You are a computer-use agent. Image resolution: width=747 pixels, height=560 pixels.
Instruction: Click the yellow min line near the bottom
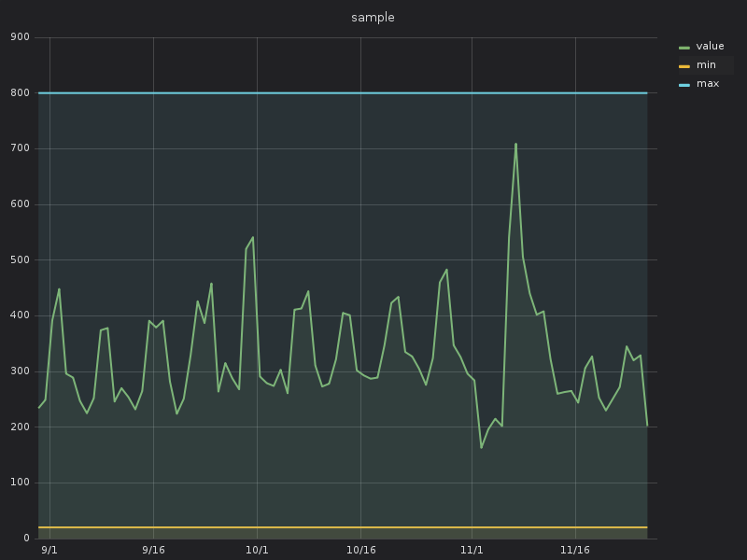(x=343, y=527)
